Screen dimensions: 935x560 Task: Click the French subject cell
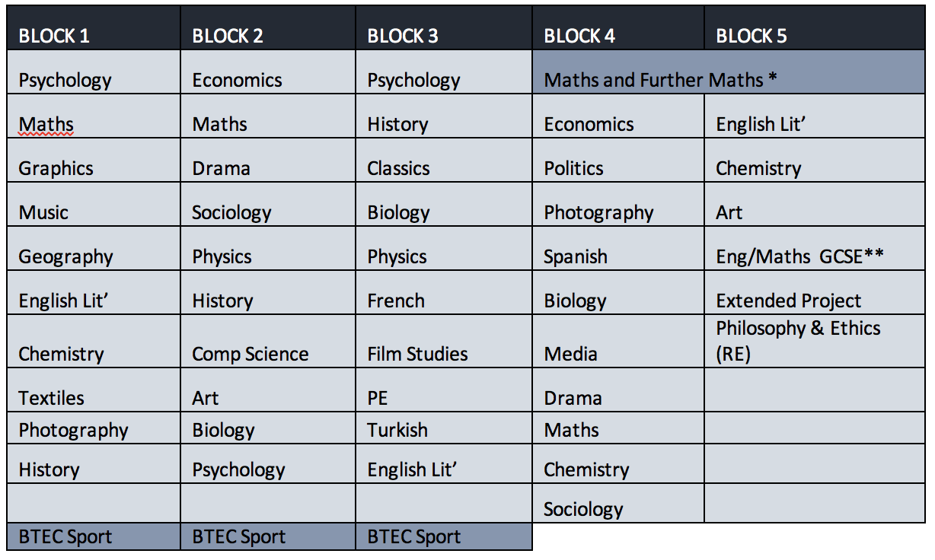[396, 301]
